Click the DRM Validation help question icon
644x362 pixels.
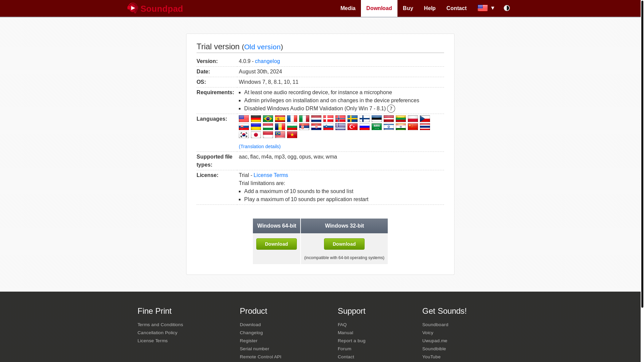coord(391,109)
